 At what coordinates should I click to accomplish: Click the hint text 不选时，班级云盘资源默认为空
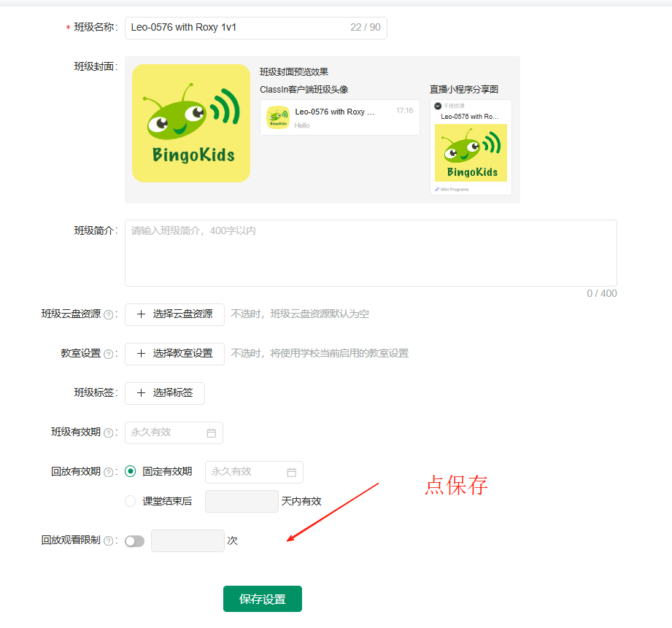pyautogui.click(x=300, y=314)
